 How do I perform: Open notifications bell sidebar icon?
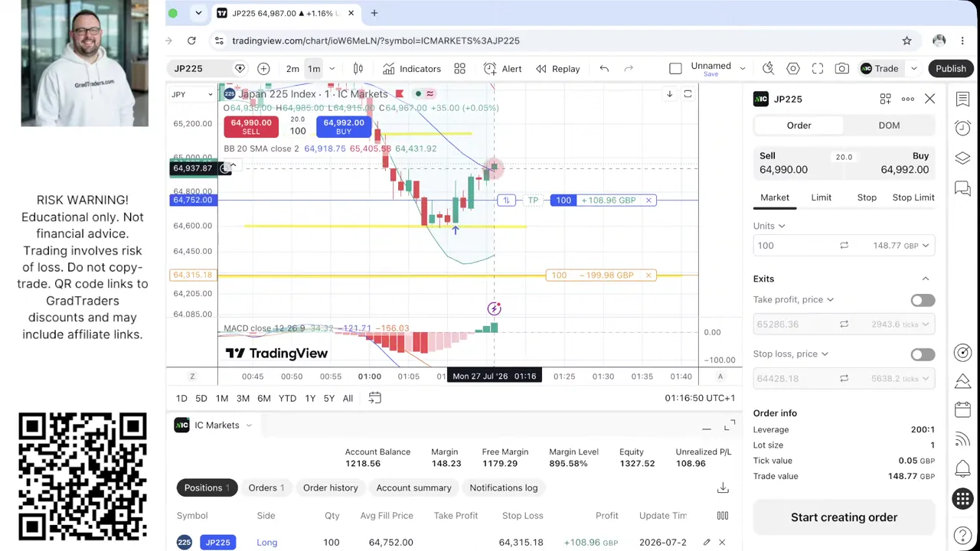click(962, 469)
